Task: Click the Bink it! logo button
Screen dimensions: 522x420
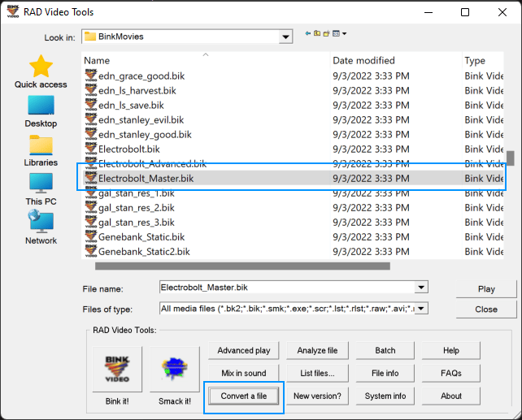Action: pos(117,370)
